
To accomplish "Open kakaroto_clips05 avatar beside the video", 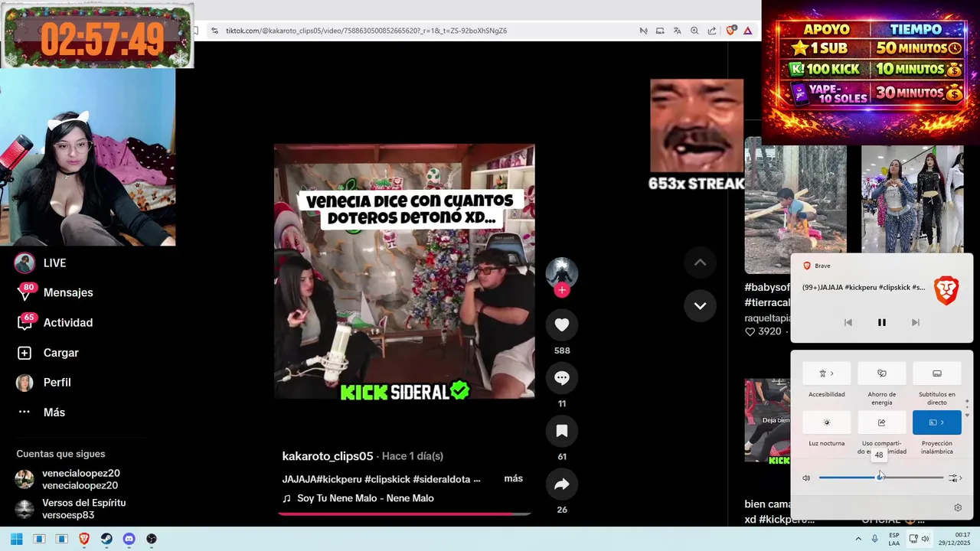I will point(561,272).
